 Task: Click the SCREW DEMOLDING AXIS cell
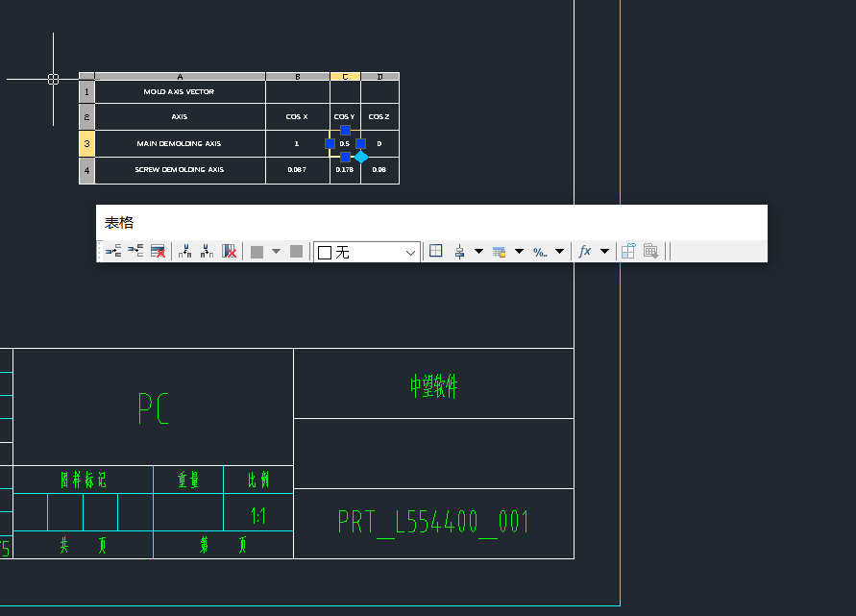[180, 170]
